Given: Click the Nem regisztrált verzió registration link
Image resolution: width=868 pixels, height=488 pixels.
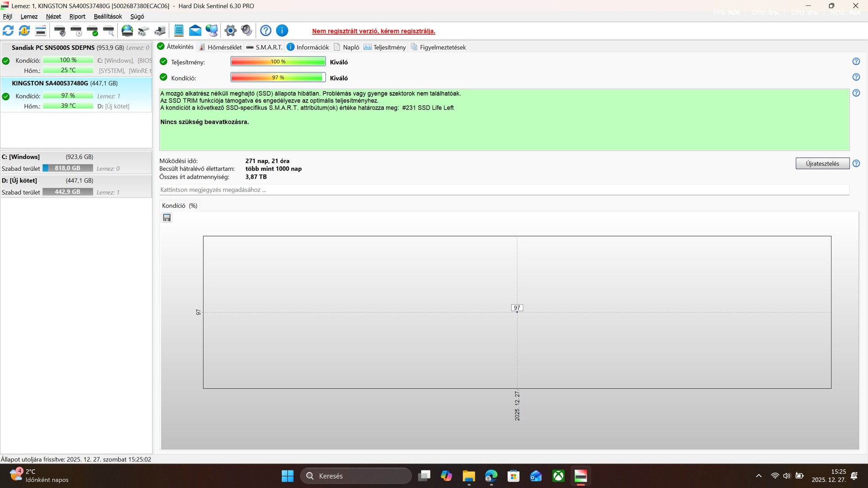Looking at the screenshot, I should click(x=374, y=31).
